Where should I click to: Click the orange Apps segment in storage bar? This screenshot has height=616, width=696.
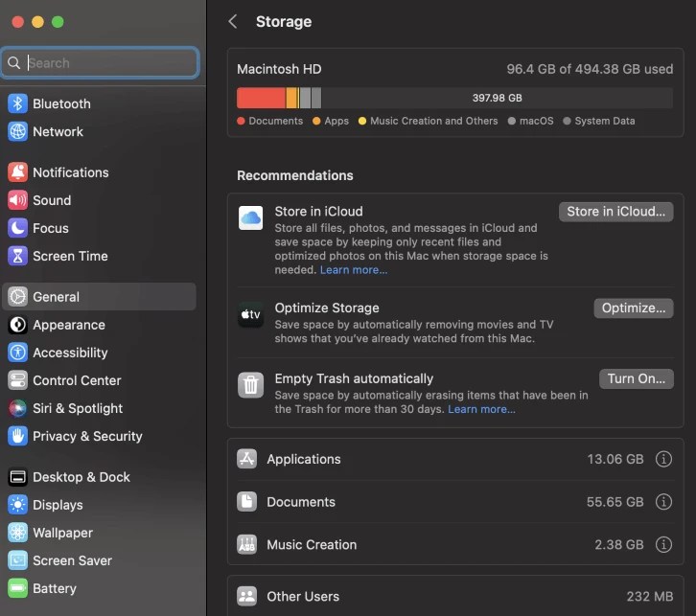[291, 98]
